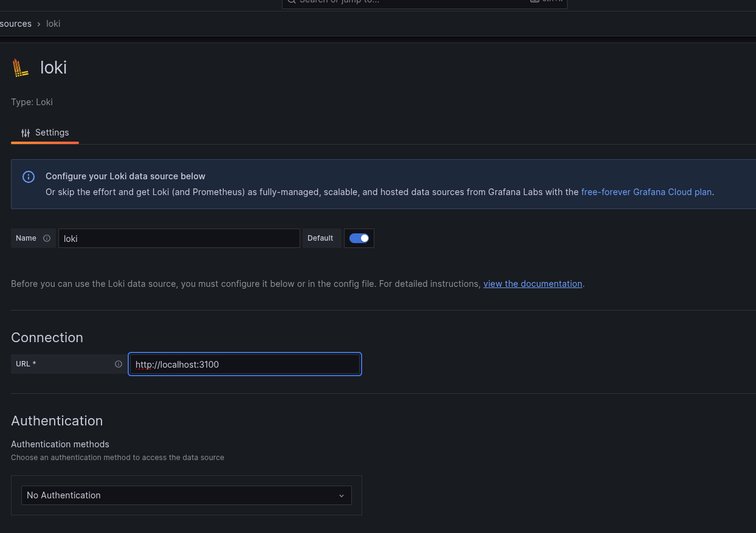Click the info icon beside Name label
The image size is (756, 533).
(x=47, y=238)
